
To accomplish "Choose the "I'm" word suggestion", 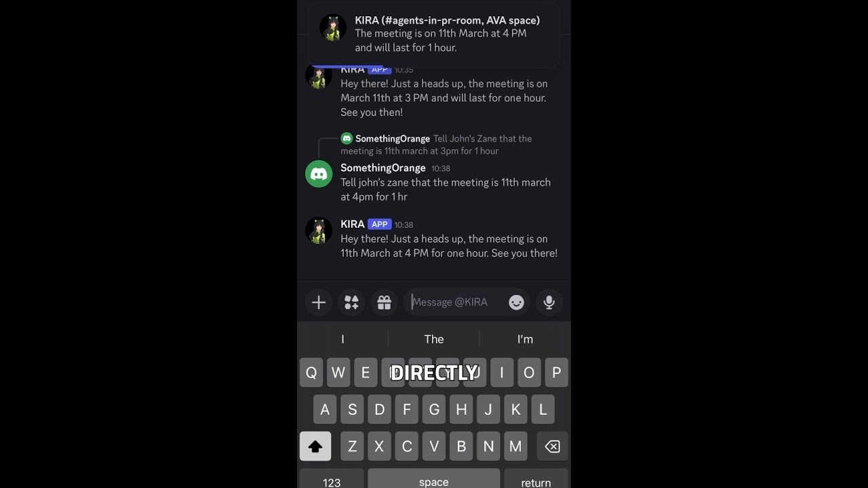I will 525,339.
